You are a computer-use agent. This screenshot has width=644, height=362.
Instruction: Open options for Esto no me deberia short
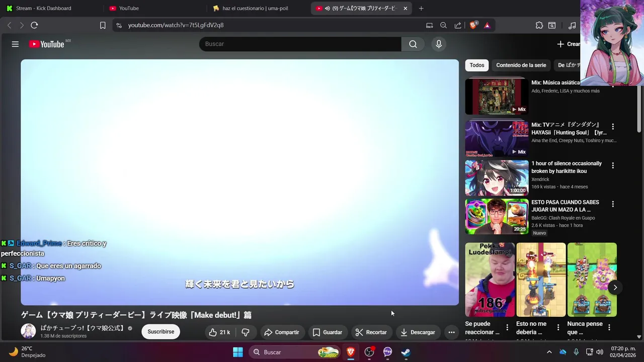click(558, 327)
